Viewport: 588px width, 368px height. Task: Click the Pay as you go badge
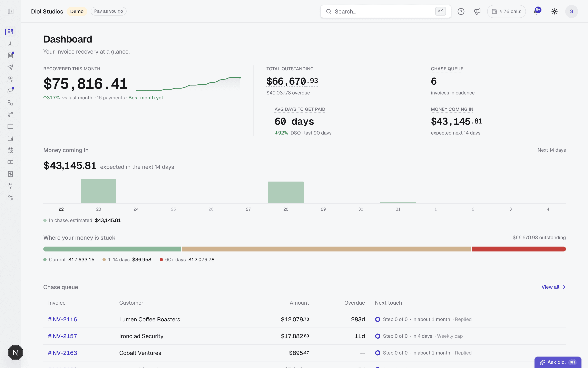pyautogui.click(x=108, y=11)
